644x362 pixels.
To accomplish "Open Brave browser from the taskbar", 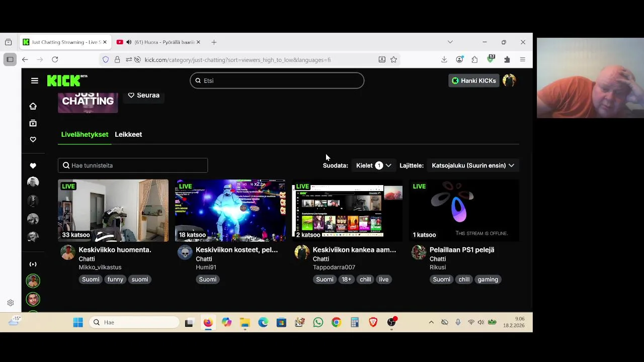I will click(373, 322).
